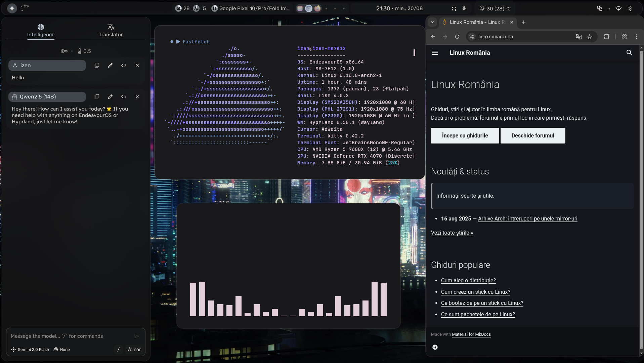Toggle Bluetooth in the system tray
The height and width of the screenshot is (363, 644).
[630, 8]
